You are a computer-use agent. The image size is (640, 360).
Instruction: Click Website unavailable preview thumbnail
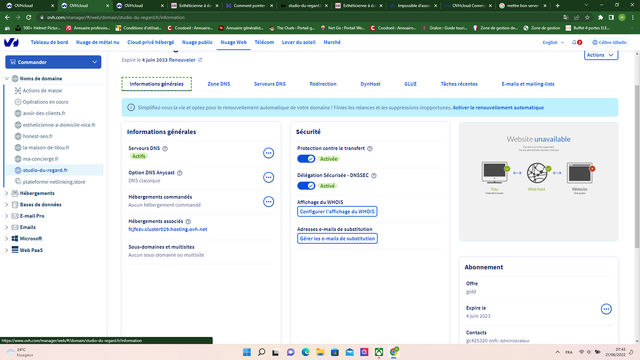[538, 182]
